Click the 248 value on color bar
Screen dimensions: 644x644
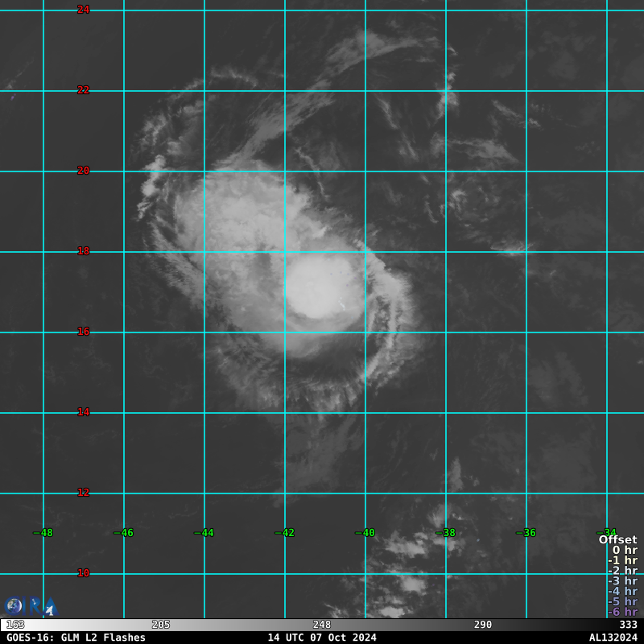[x=322, y=625]
